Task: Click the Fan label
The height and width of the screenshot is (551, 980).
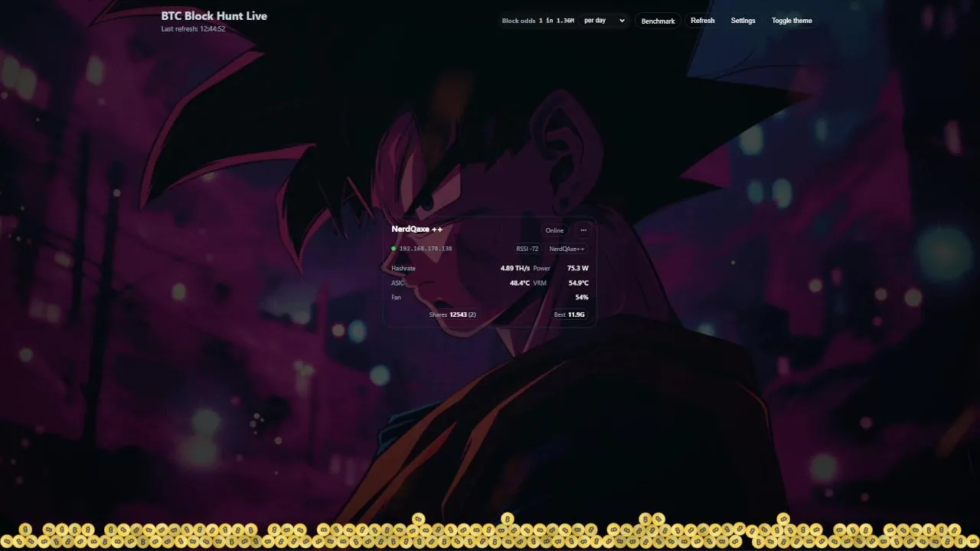Action: click(396, 297)
